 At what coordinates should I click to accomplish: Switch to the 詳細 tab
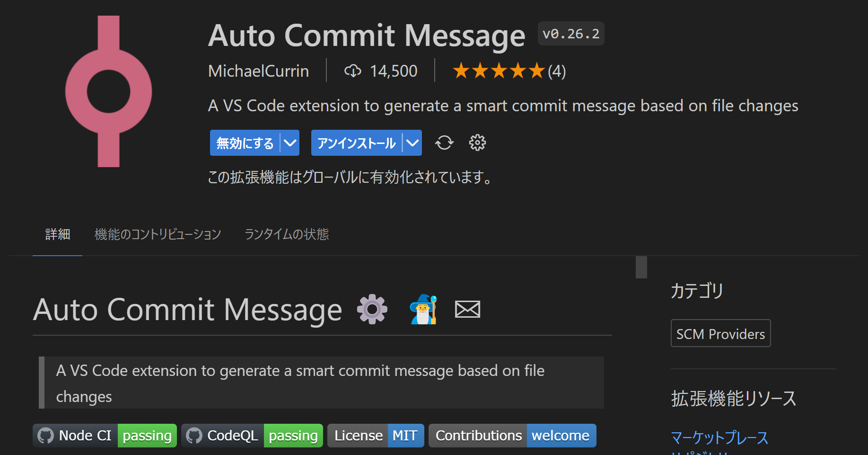pos(58,234)
